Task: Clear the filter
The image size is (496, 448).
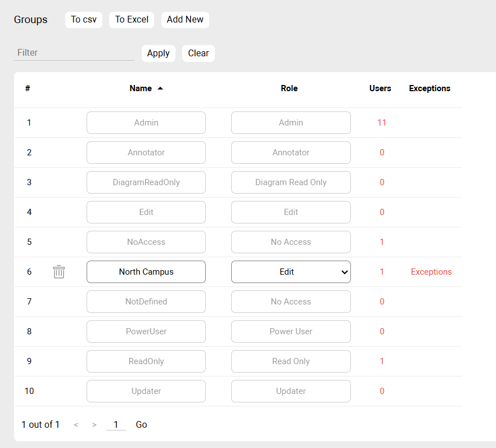Action: click(x=198, y=53)
